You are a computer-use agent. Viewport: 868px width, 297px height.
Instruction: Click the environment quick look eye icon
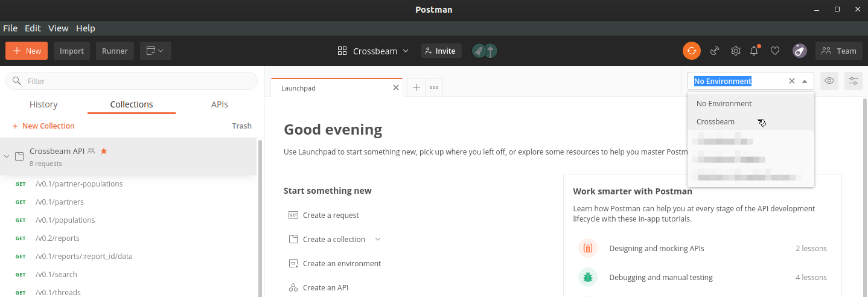829,81
